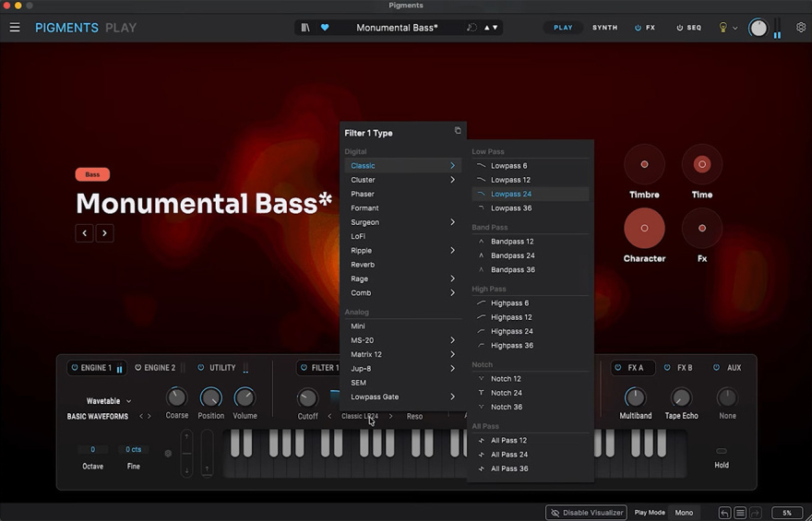Select the Bandpass 12 filter entry
Image resolution: width=812 pixels, height=521 pixels.
531,241
